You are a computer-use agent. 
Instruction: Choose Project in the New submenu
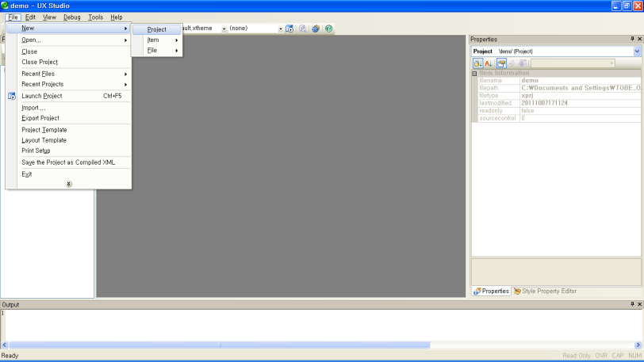157,29
